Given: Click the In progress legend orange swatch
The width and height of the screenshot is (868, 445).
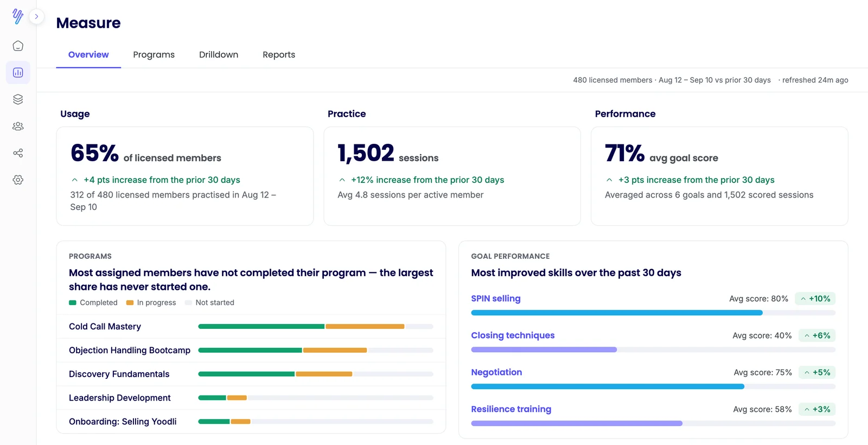Looking at the screenshot, I should [130, 303].
